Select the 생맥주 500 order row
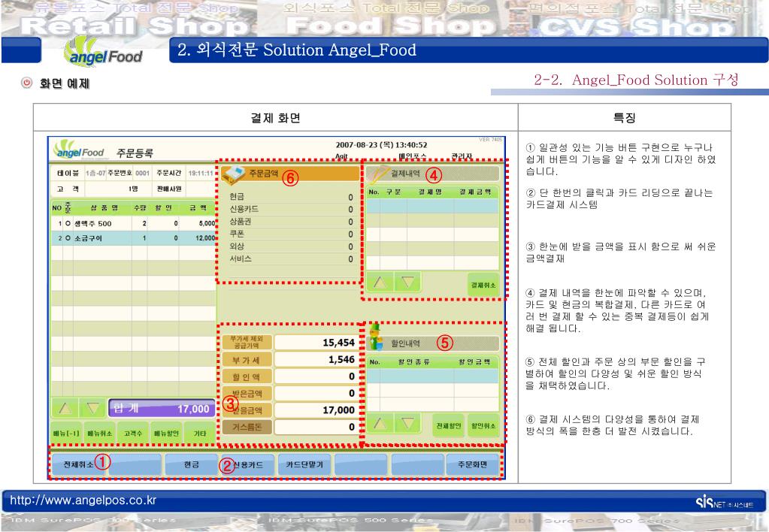This screenshot has height=532, width=769. (133, 223)
